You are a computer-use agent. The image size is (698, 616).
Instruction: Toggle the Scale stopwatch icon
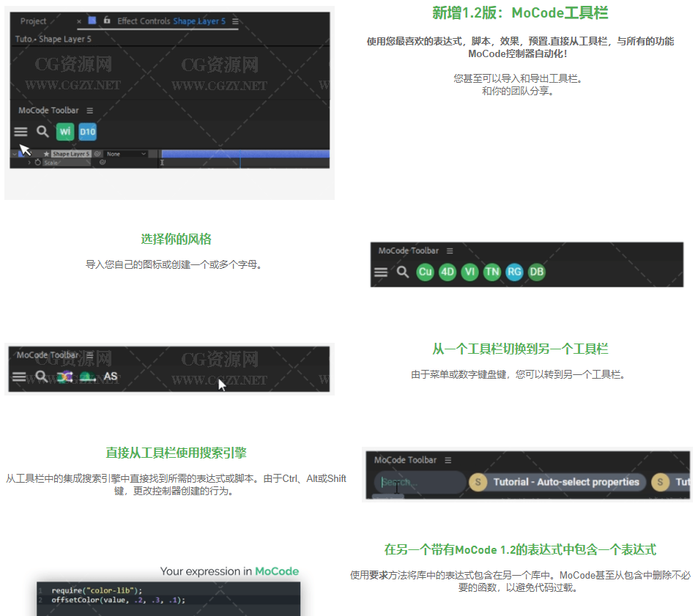pos(38,162)
